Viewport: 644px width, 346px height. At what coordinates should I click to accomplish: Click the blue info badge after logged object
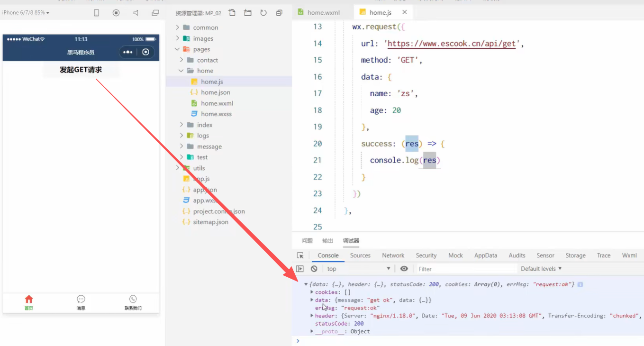click(580, 284)
